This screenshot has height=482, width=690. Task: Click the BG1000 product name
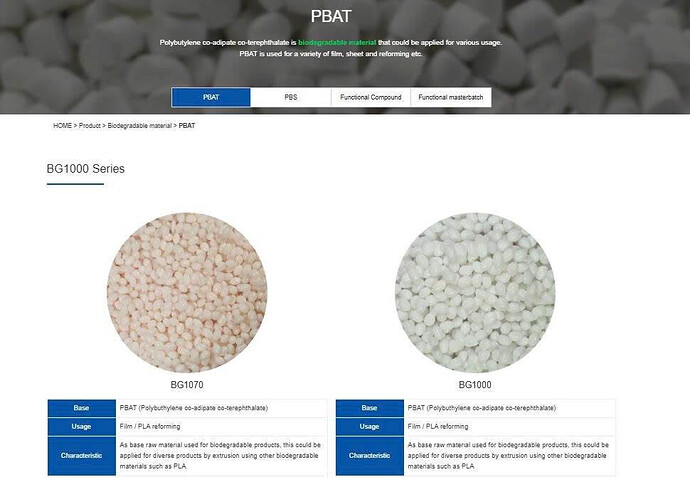pos(475,385)
